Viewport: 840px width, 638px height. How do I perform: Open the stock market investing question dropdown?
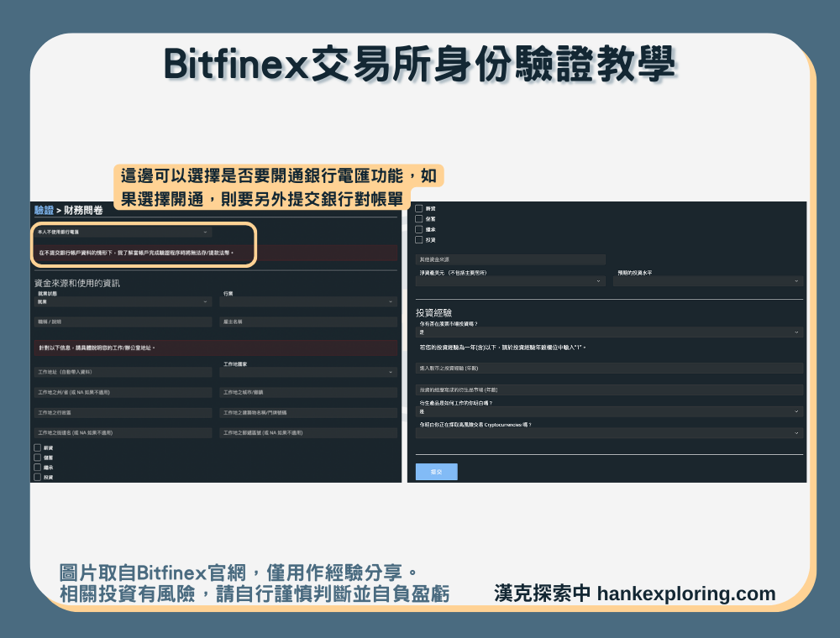609,332
